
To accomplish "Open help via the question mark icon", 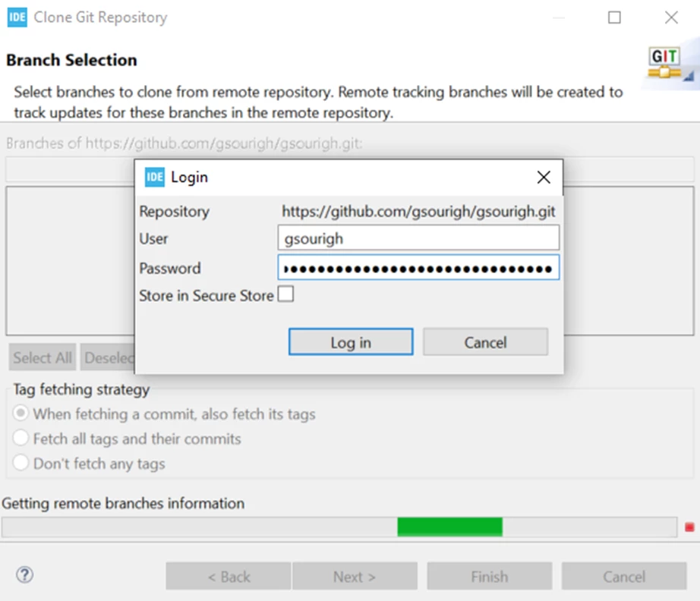I will 24,574.
